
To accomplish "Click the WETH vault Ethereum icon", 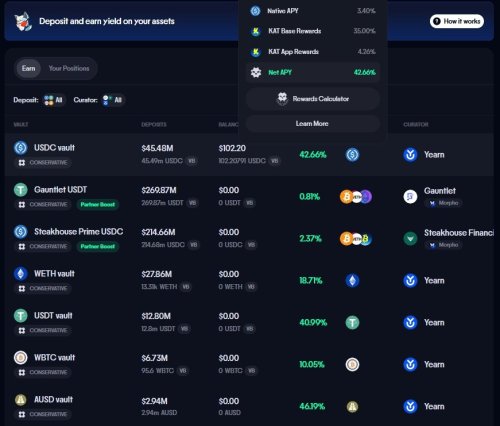I will [20, 274].
